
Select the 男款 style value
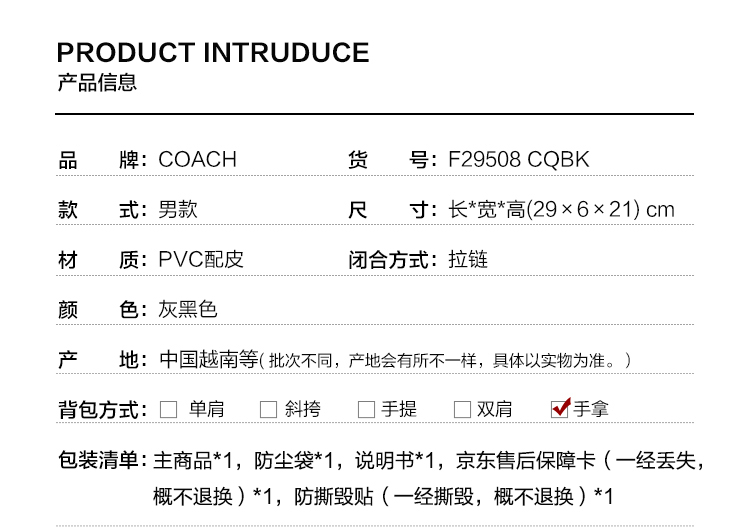coord(178,210)
